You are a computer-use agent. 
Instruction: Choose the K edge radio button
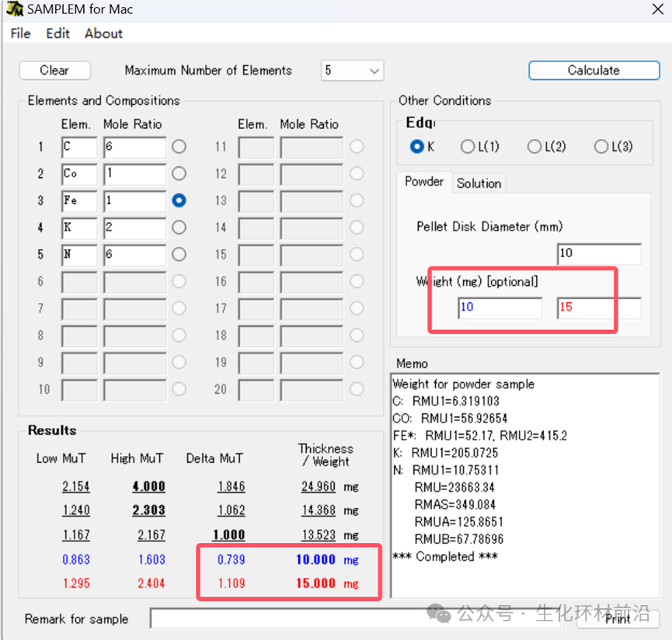(x=416, y=147)
